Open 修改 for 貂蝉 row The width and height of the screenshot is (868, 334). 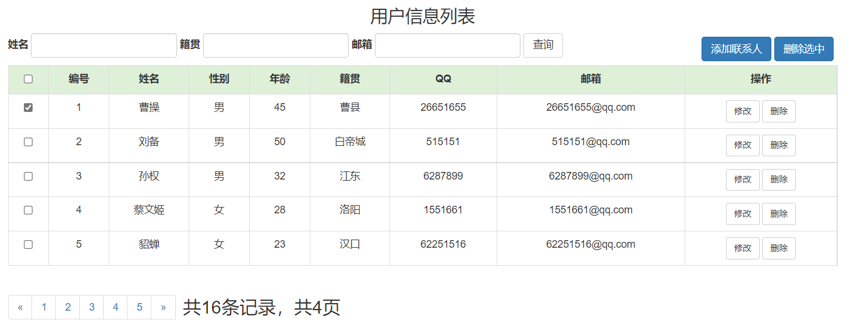[x=742, y=248]
